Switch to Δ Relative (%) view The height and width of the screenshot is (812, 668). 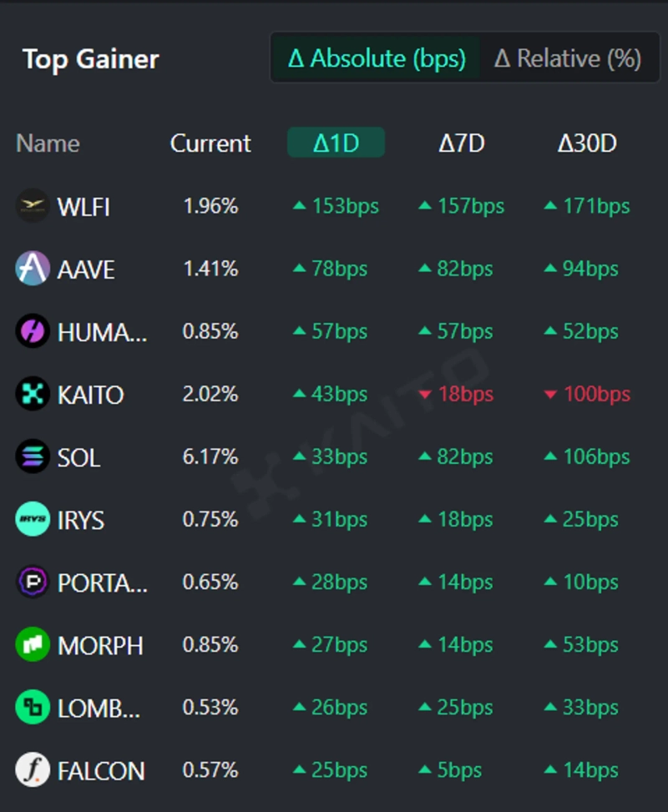click(568, 58)
